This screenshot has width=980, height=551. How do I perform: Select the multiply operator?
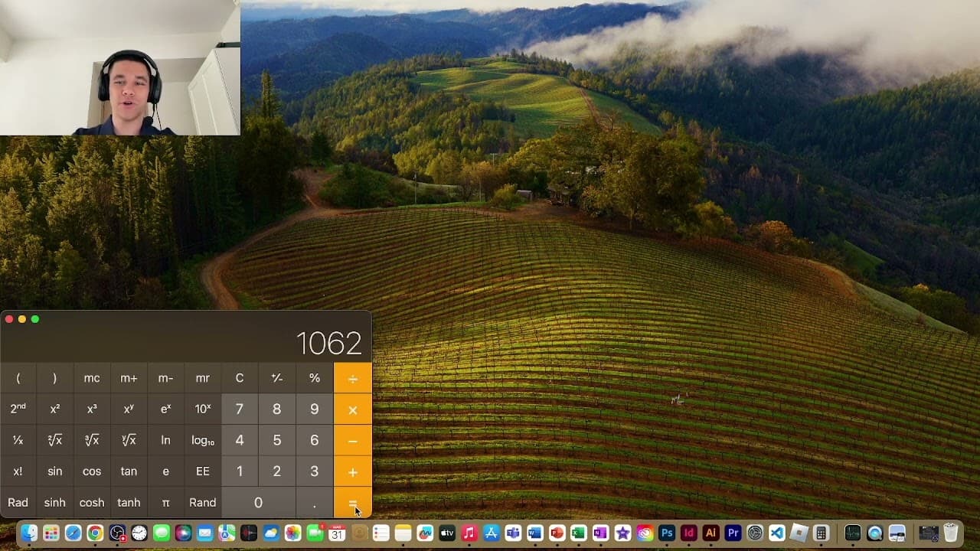tap(353, 409)
